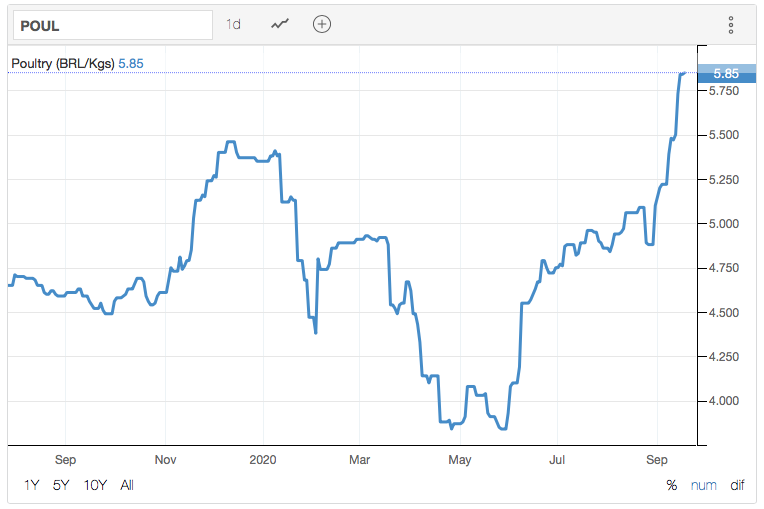764x509 pixels.
Task: Switch axis to num mode
Action: point(704,485)
